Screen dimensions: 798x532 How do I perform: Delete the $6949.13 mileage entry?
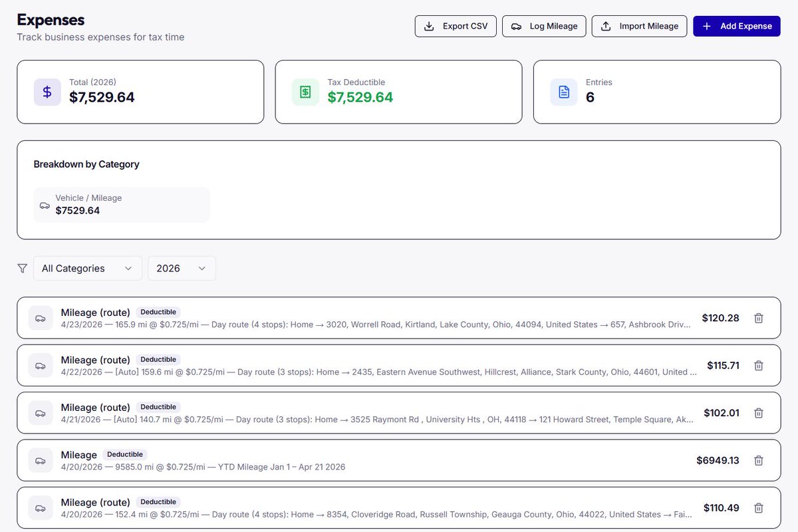pyautogui.click(x=758, y=460)
